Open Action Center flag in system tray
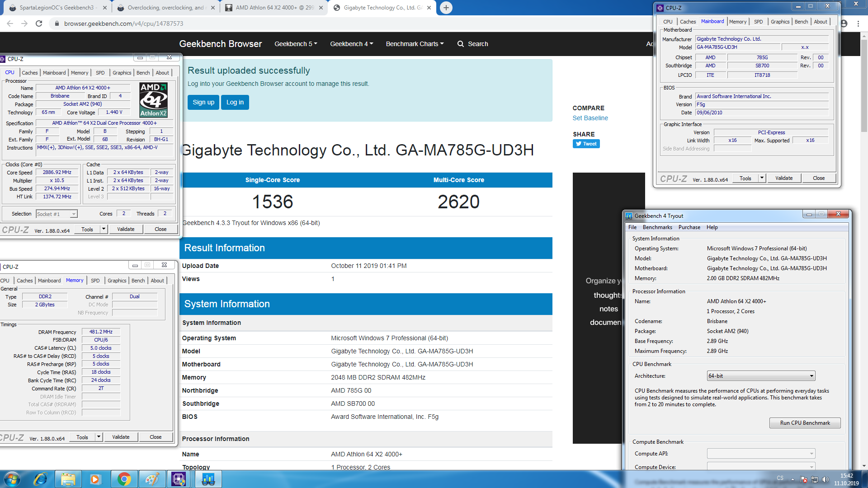This screenshot has height=488, width=868. pyautogui.click(x=803, y=479)
